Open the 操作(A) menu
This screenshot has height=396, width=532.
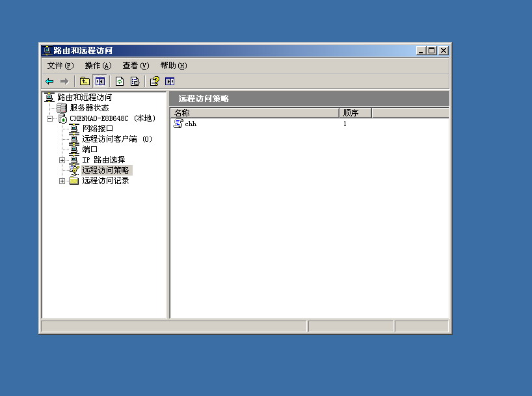[x=98, y=66]
